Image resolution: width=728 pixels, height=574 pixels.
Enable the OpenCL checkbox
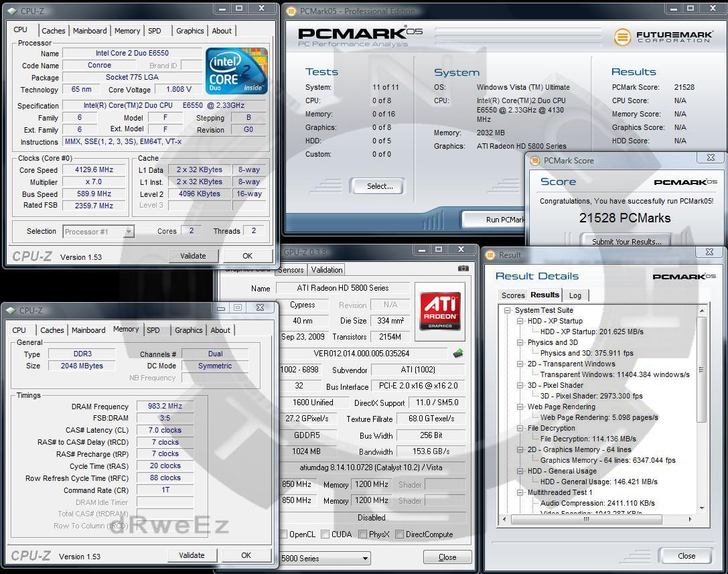coord(283,534)
